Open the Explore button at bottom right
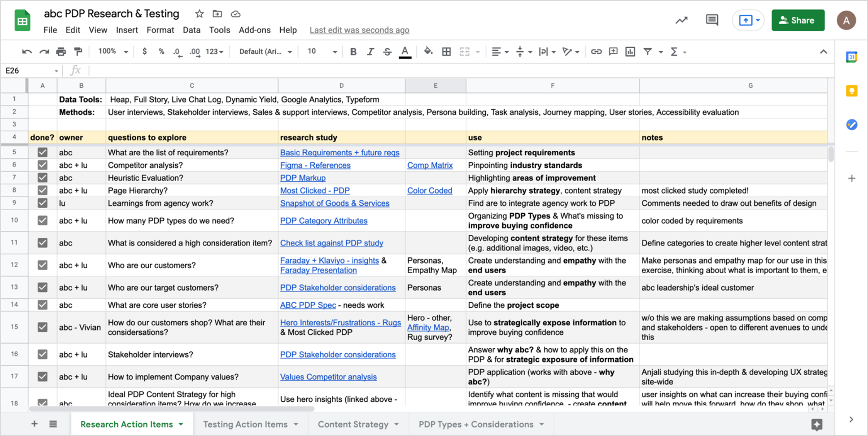This screenshot has height=436, width=868. [817, 424]
